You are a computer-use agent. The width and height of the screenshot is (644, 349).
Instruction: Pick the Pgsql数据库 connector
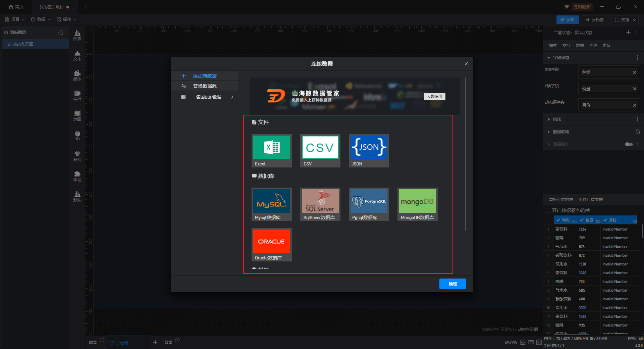369,204
